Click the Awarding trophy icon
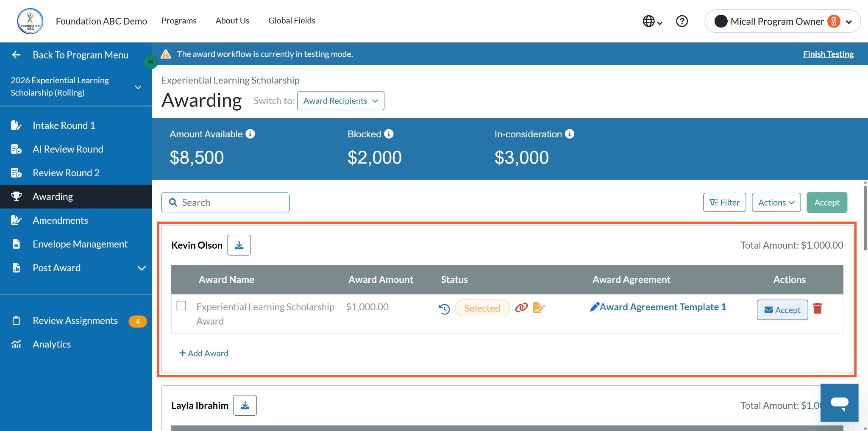Image resolution: width=868 pixels, height=431 pixels. point(16,197)
